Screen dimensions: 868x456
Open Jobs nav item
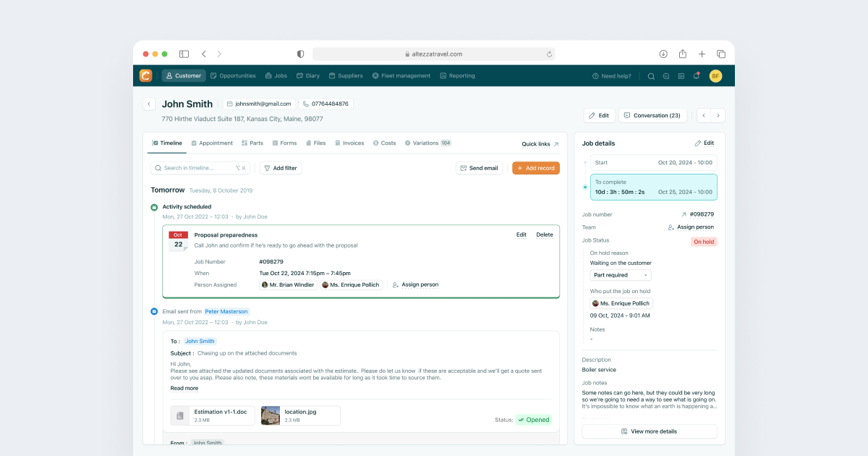click(276, 75)
